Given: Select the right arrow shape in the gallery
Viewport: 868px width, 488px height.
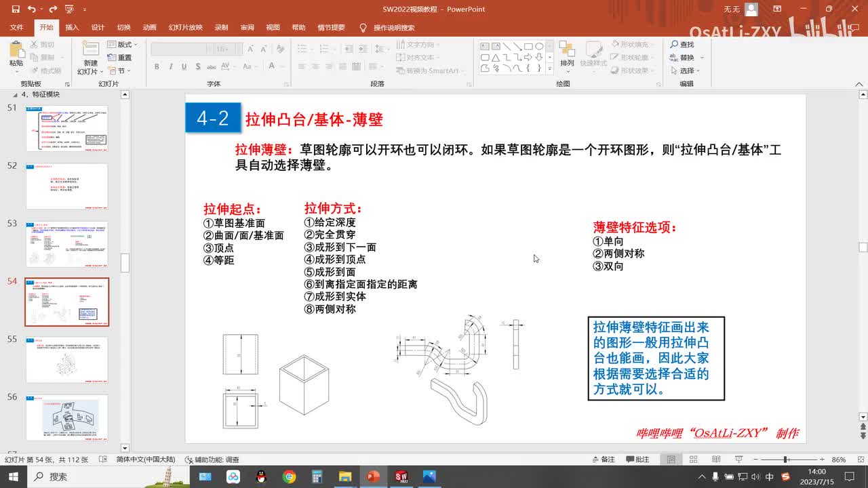Looking at the screenshot, I should (x=528, y=58).
